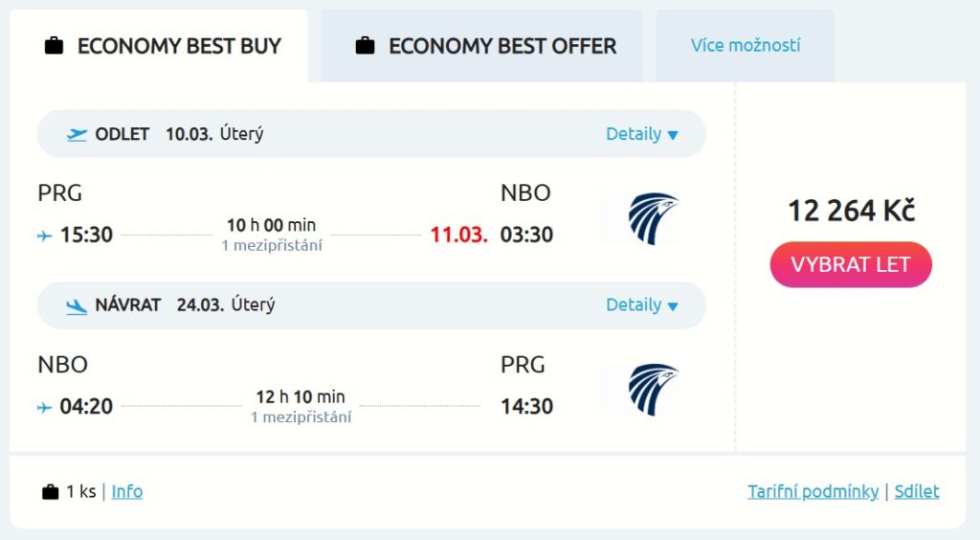The height and width of the screenshot is (540, 980).
Task: Open the Tarifní podmínky link
Action: (x=813, y=492)
